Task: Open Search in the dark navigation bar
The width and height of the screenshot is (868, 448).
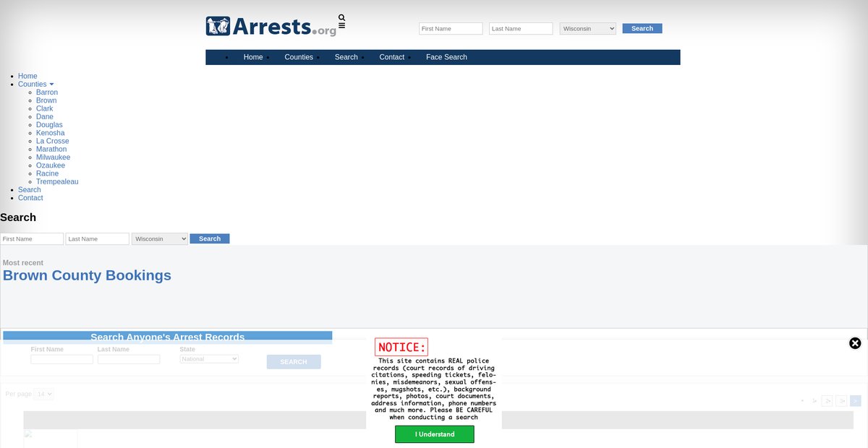Action: 346,57
